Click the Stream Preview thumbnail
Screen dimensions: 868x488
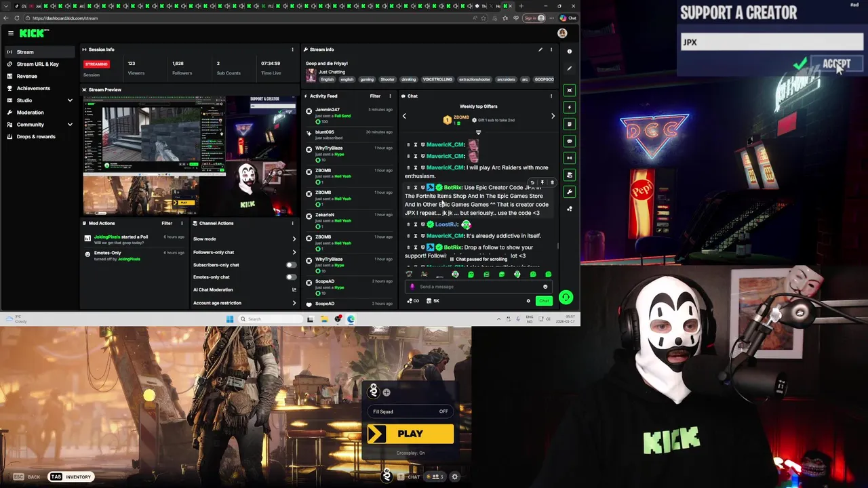click(x=189, y=155)
